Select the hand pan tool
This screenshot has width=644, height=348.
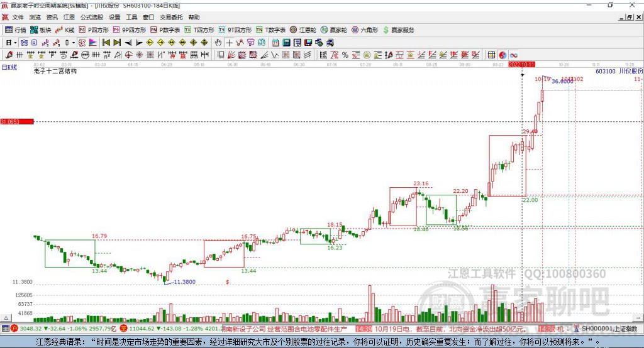coord(218,43)
